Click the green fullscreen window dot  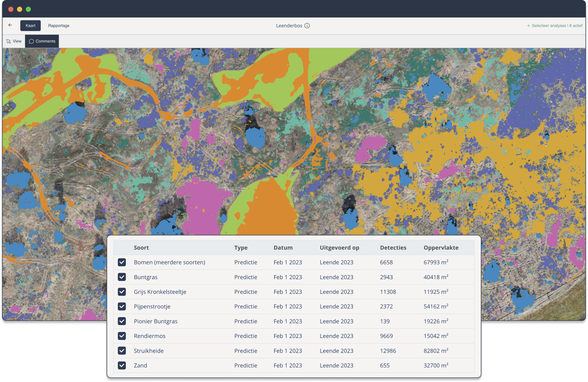click(28, 9)
